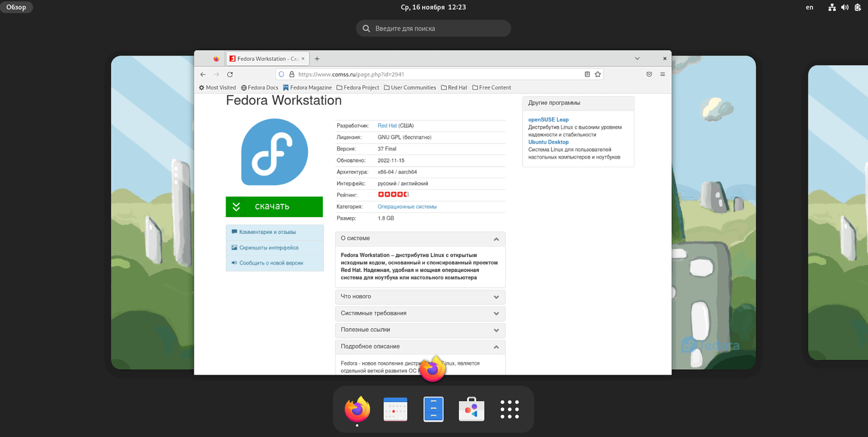Click the site security padlock icon
Image resolution: width=868 pixels, height=437 pixels.
coord(292,75)
